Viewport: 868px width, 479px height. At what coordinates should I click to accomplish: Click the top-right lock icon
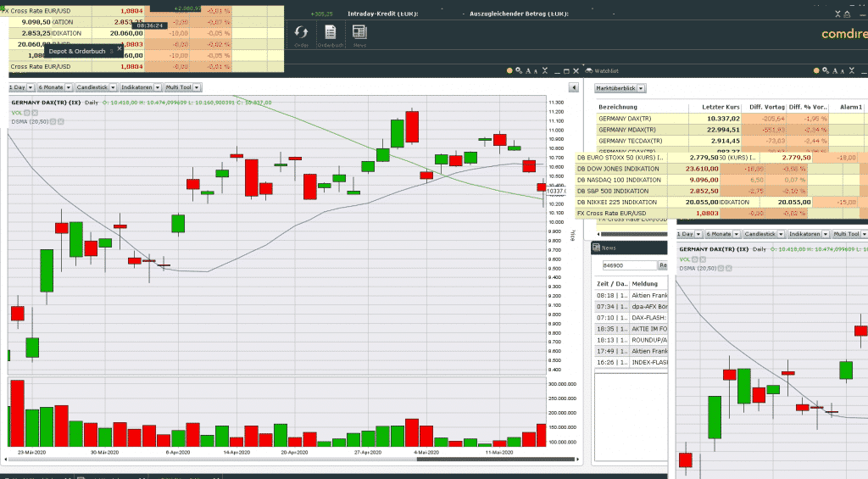tap(847, 14)
